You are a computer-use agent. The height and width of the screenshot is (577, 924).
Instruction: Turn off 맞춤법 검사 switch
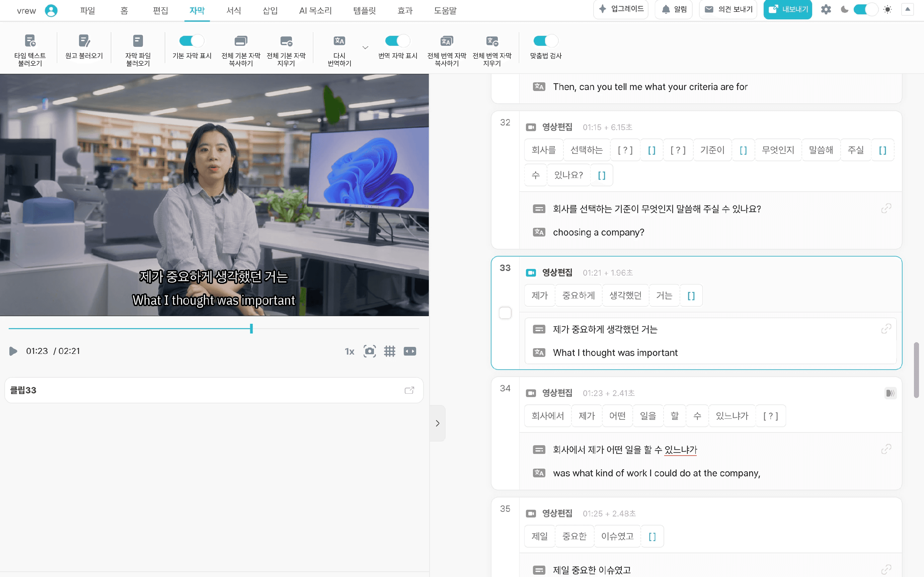pos(546,41)
